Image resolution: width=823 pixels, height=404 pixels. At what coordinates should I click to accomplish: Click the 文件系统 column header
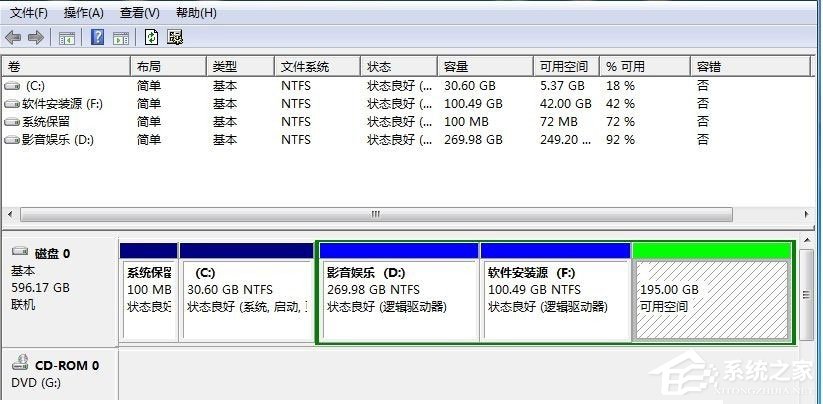click(x=305, y=67)
